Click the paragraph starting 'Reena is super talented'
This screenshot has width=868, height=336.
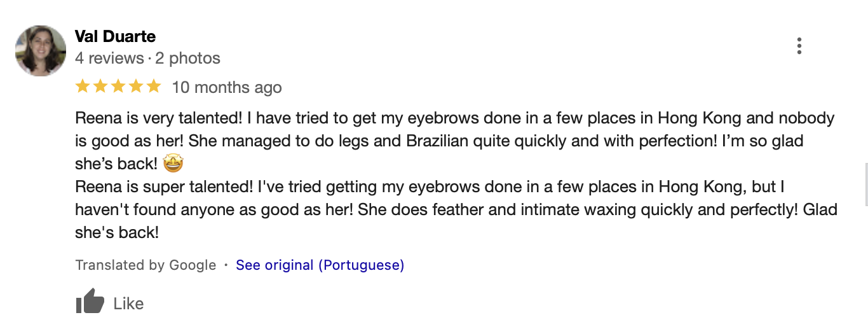pos(456,209)
